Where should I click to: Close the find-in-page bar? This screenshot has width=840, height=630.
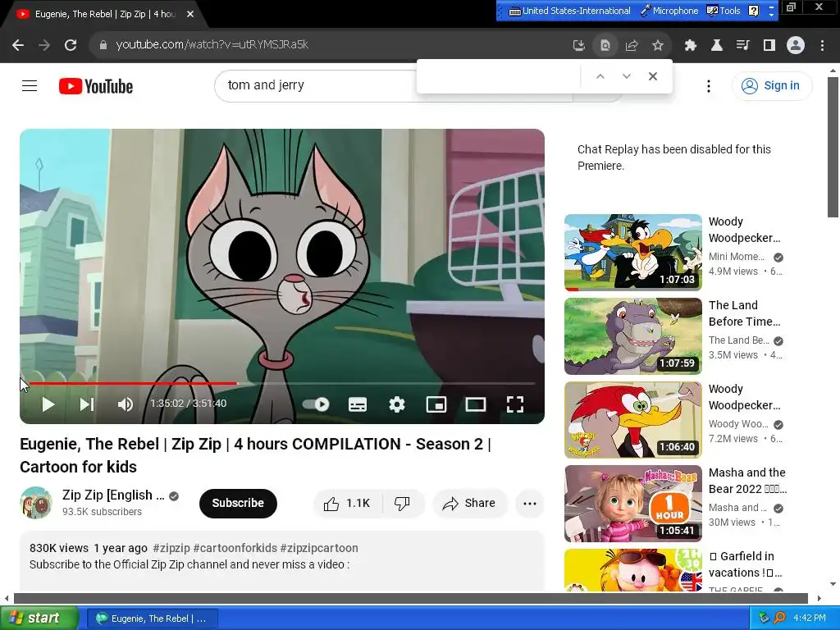click(x=652, y=76)
